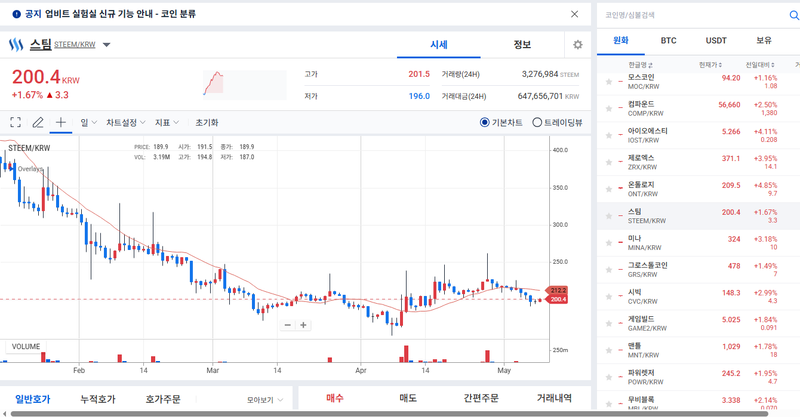Switch to the 정보 tab
Screen dimensions: 800x417
522,45
